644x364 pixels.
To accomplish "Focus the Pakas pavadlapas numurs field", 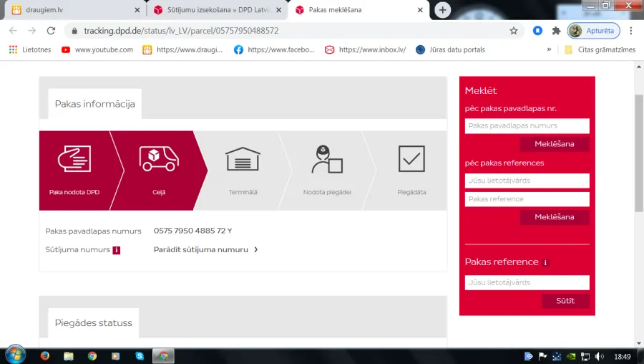I will pos(527,126).
